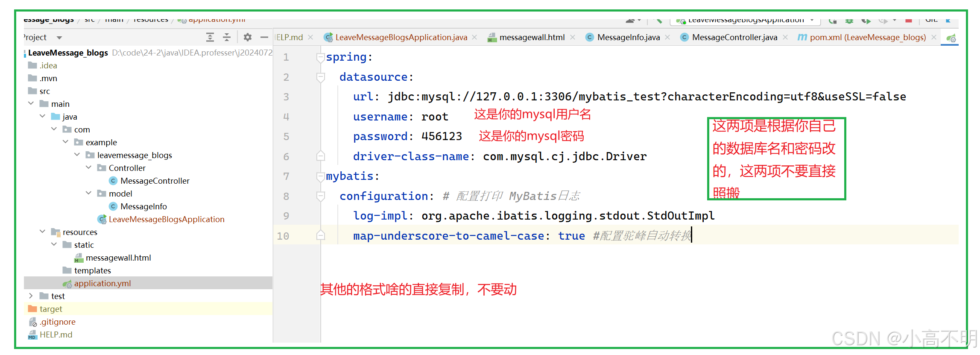Click MessageController class icon in tree

(113, 181)
